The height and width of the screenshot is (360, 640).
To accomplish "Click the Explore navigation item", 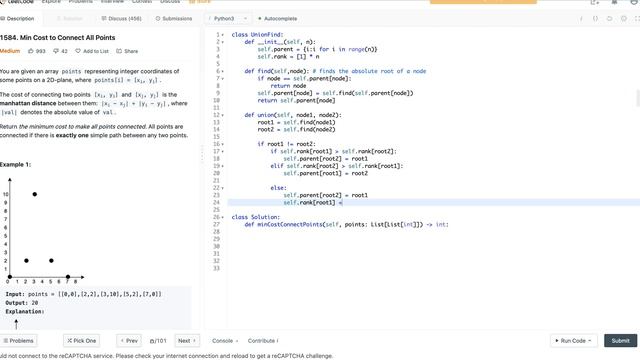I will point(51,2).
